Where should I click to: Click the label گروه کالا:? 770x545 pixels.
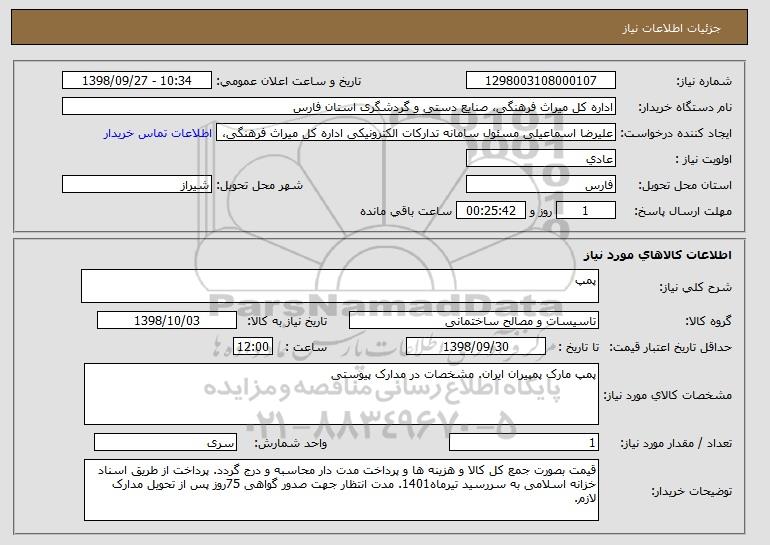(x=709, y=321)
